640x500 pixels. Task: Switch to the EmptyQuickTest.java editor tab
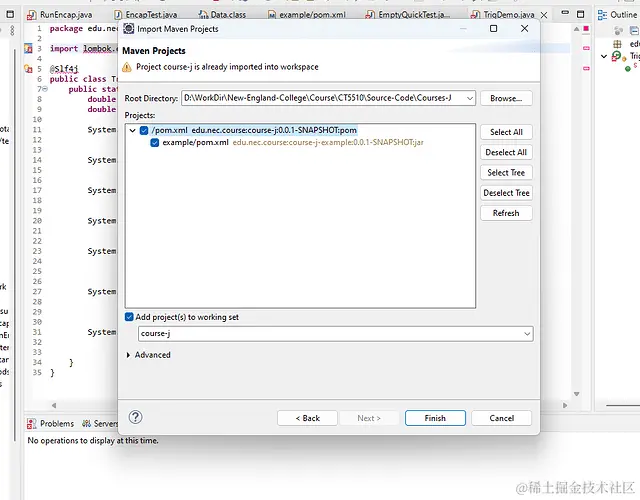pos(408,15)
